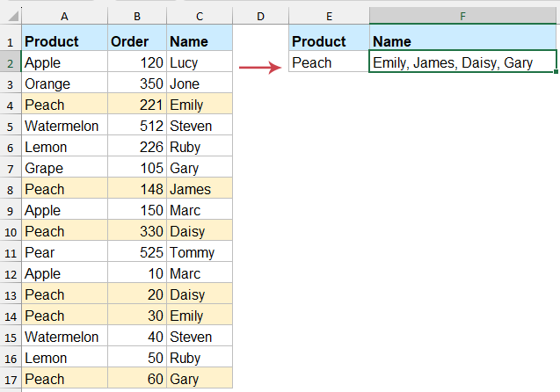Select column F header
This screenshot has width=560, height=392.
pyautogui.click(x=462, y=16)
